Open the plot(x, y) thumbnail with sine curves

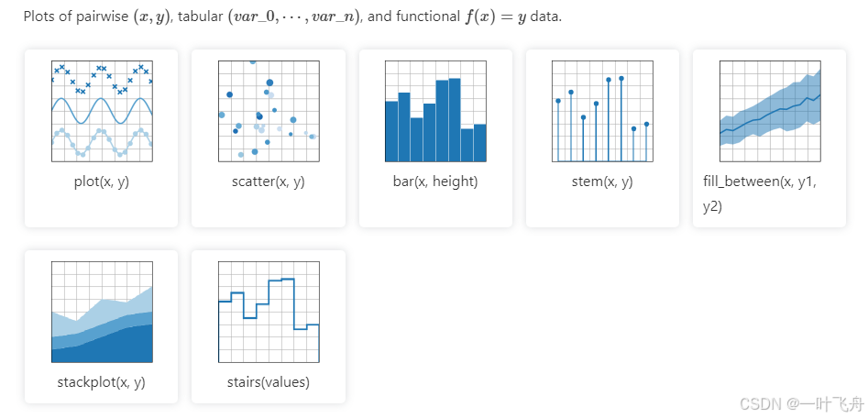(102, 111)
